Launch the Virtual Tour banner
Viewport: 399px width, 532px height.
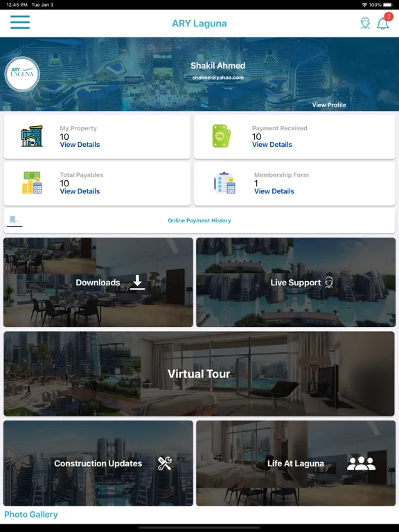199,374
